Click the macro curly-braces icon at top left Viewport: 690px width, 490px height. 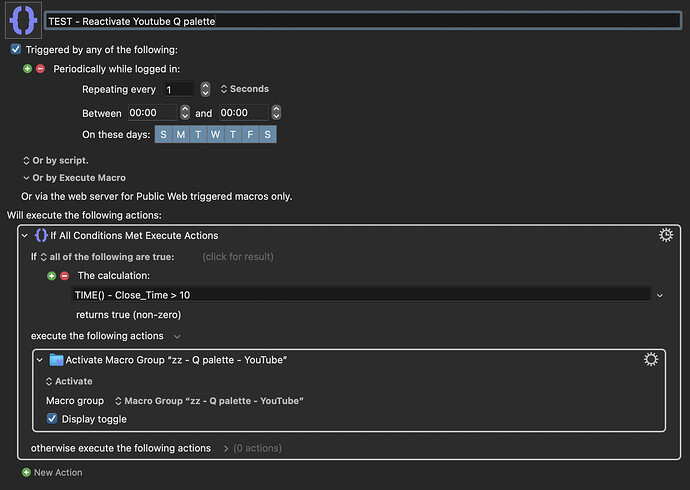click(23, 20)
